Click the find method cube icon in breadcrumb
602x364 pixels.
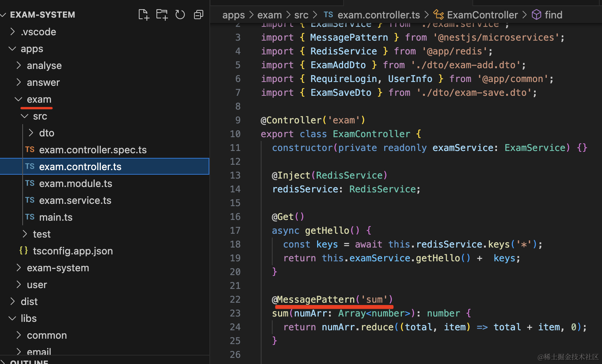536,15
